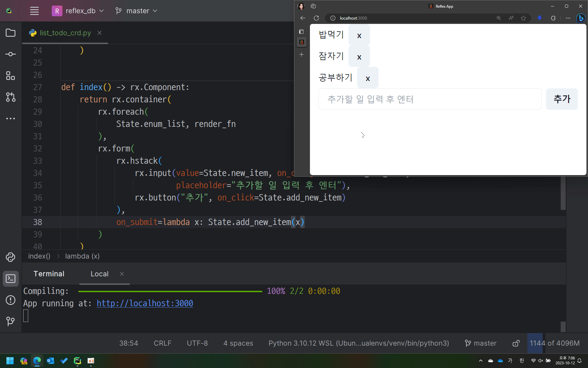Open the http://localhost:3000 terminal link

pos(145,303)
